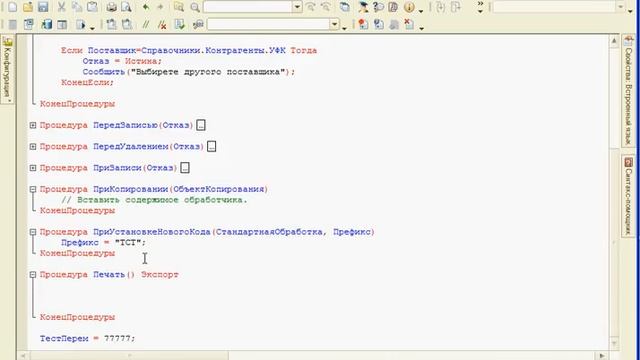Run syntax check with the green checkmark icon
Image resolution: width=640 pixels, height=360 pixels.
(x=180, y=24)
